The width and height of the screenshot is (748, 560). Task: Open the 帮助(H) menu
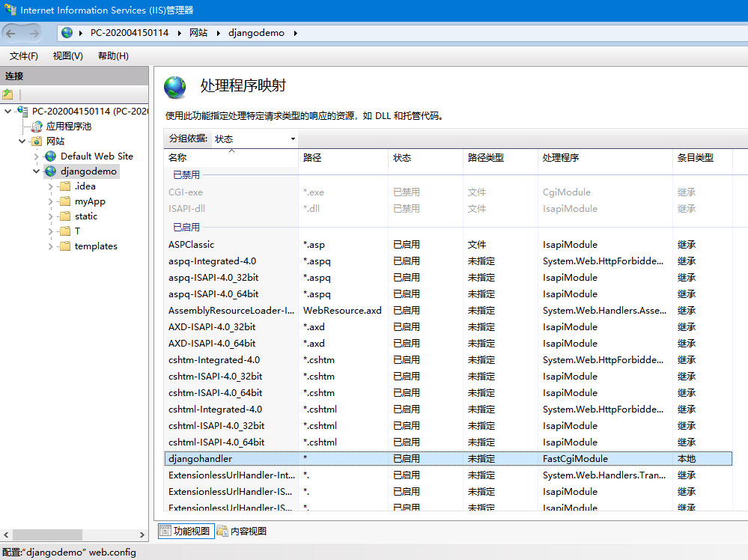pos(112,55)
